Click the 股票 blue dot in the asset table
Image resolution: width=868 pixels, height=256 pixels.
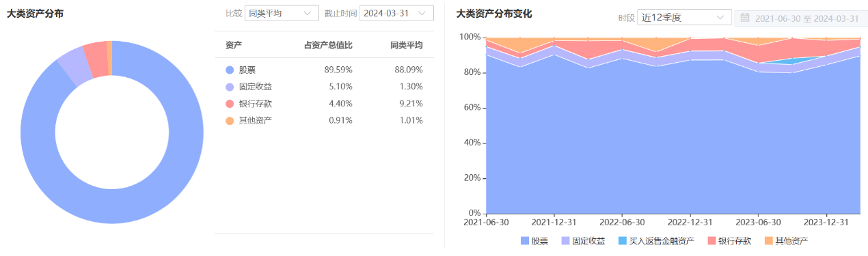pyautogui.click(x=229, y=70)
